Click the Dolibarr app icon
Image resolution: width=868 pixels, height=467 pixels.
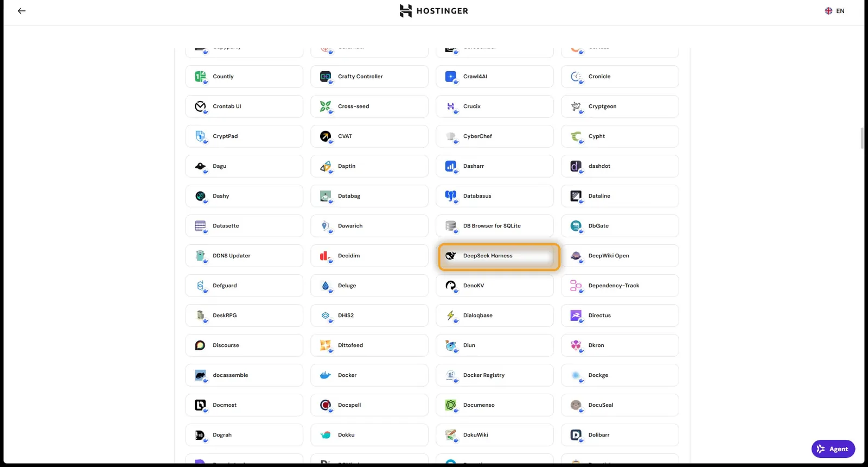(x=576, y=435)
